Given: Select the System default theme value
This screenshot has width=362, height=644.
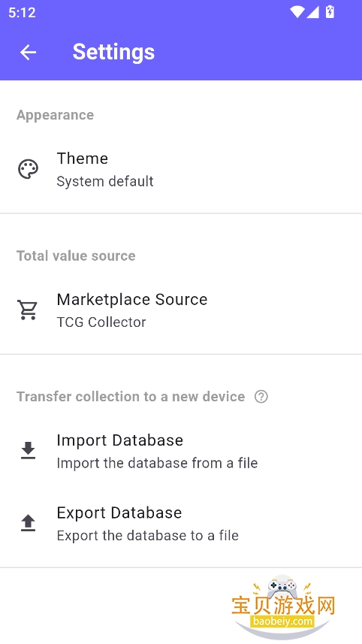Looking at the screenshot, I should (105, 181).
